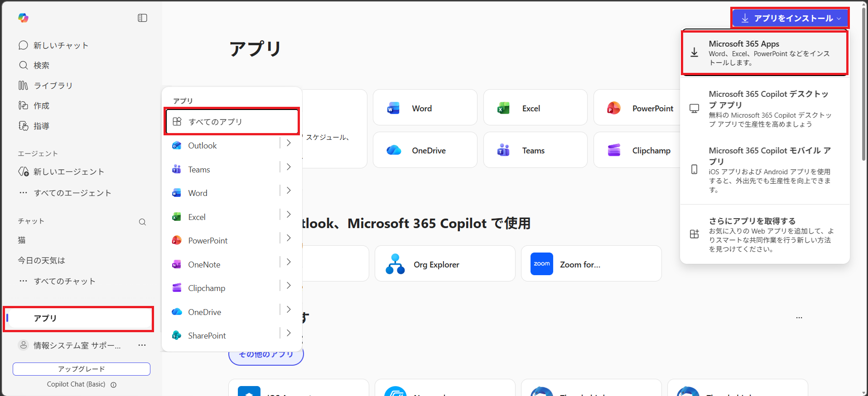Open the search icon in chat section
This screenshot has height=396, width=868.
click(142, 222)
